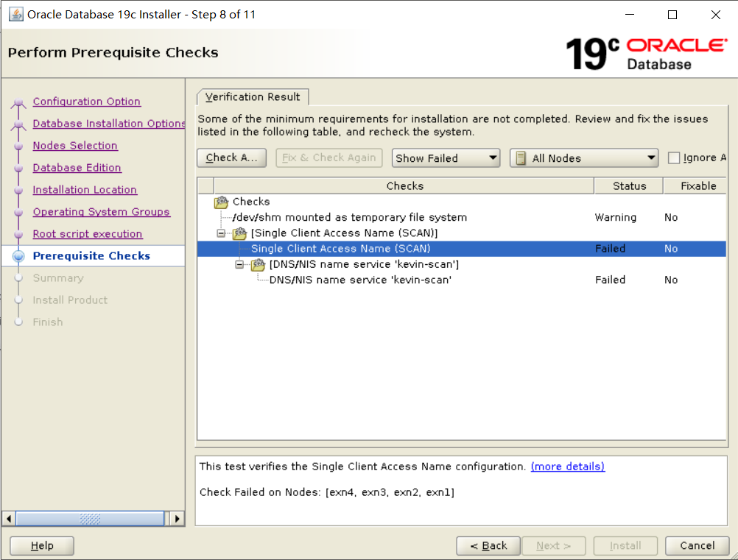This screenshot has width=738, height=560.
Task: Go to Configuration Option step
Action: 87,102
